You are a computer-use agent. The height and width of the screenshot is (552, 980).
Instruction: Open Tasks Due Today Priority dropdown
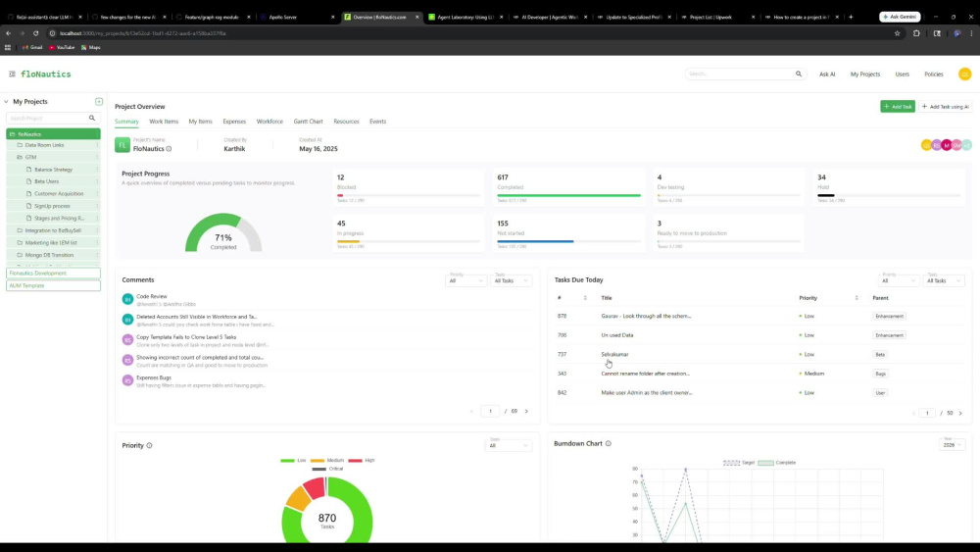[898, 280]
